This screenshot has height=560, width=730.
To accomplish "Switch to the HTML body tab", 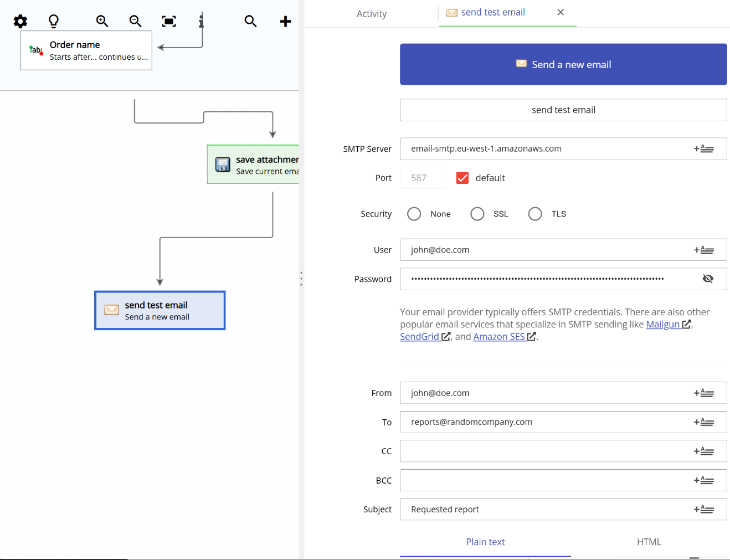I will pyautogui.click(x=649, y=542).
